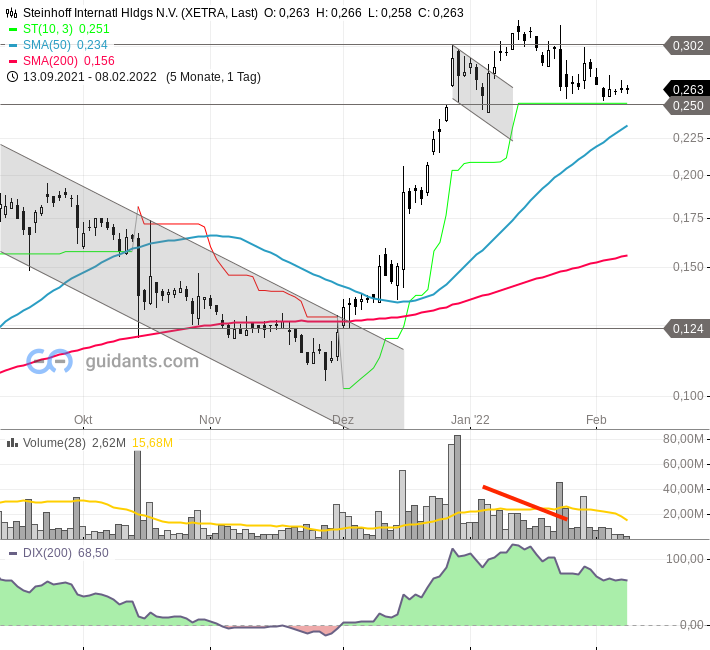
Task: Click the 0,00 DIX axis label
Action: coord(691,625)
